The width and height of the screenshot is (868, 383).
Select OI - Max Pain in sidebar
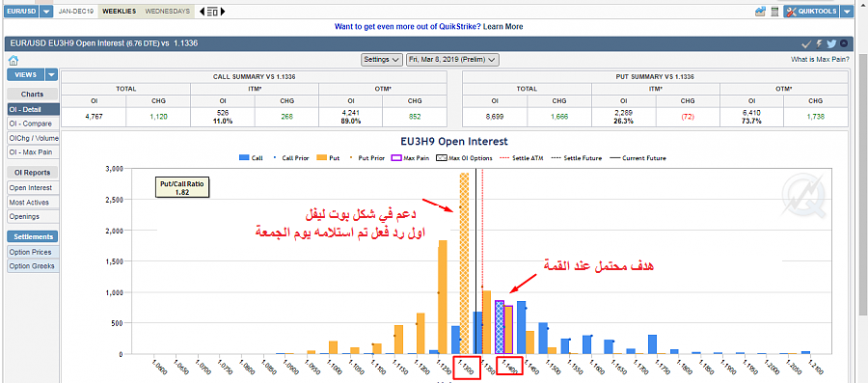pos(32,152)
